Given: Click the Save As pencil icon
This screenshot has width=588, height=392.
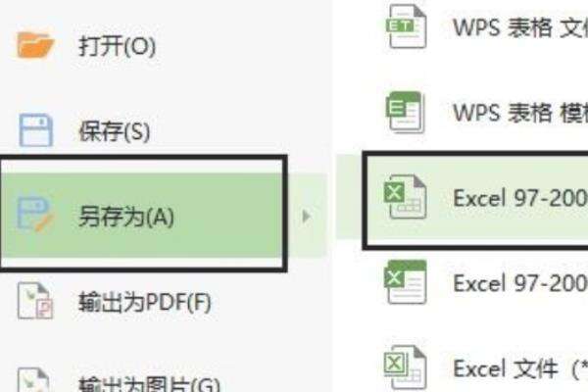Looking at the screenshot, I should point(35,215).
